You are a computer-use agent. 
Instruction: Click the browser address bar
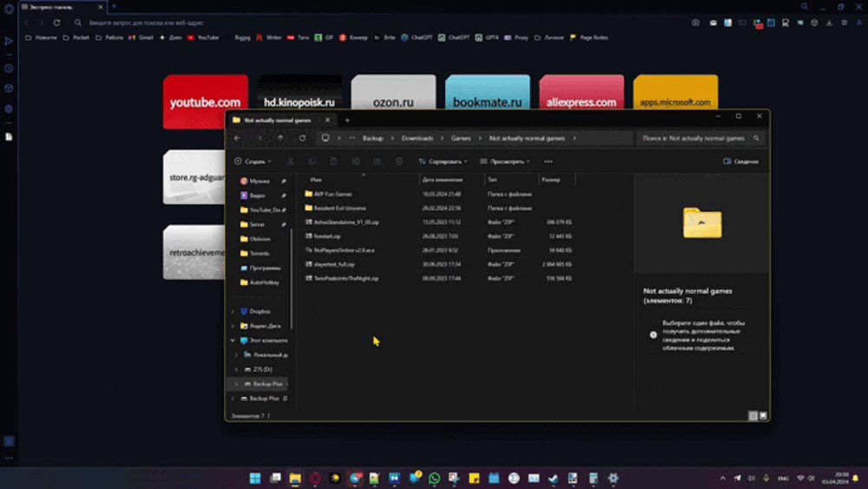pos(382,23)
